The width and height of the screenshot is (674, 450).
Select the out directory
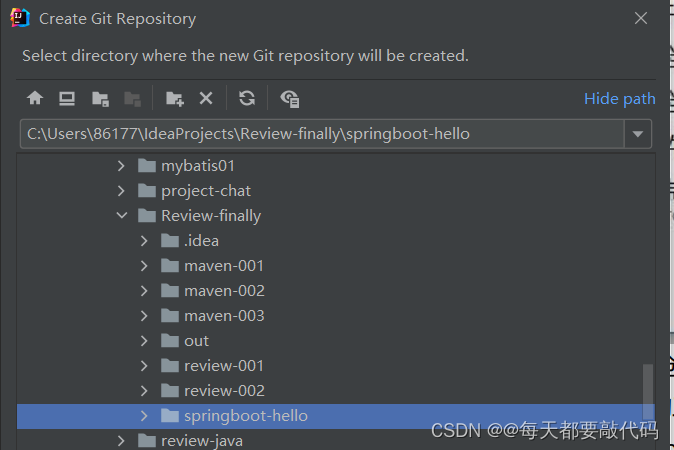point(335,341)
